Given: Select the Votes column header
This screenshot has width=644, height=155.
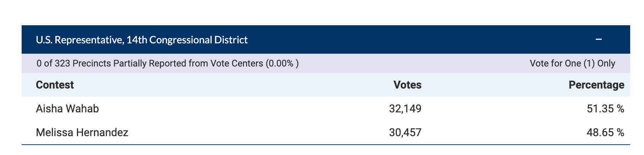Looking at the screenshot, I should (x=407, y=85).
